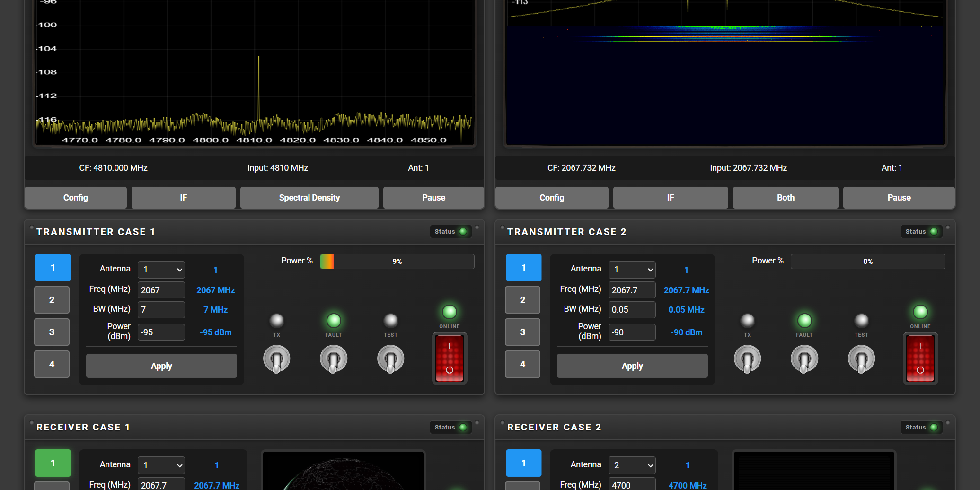Select channel 2 on Transmitter Case 1
Screen dimensions: 980x490
[52, 300]
